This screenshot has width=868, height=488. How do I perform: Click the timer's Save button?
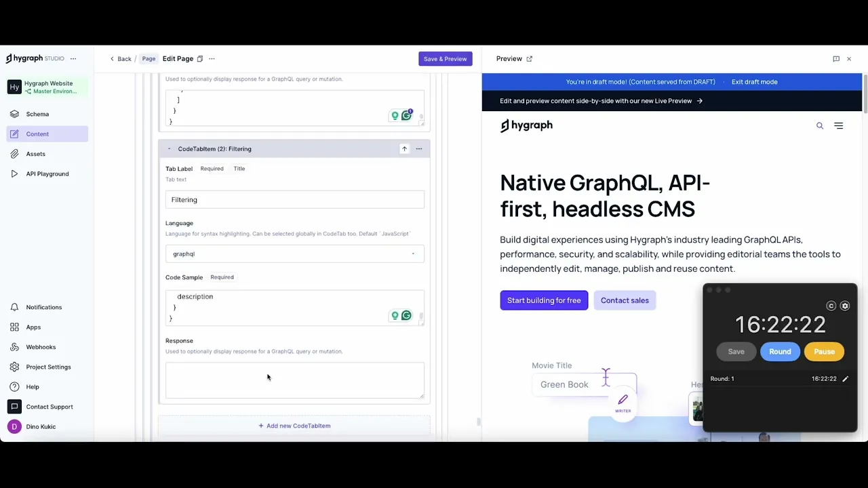(736, 352)
